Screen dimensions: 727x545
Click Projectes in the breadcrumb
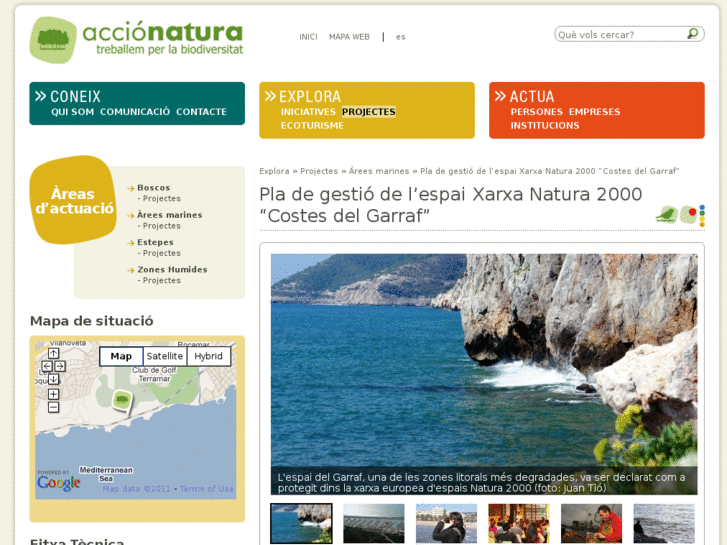click(x=319, y=171)
